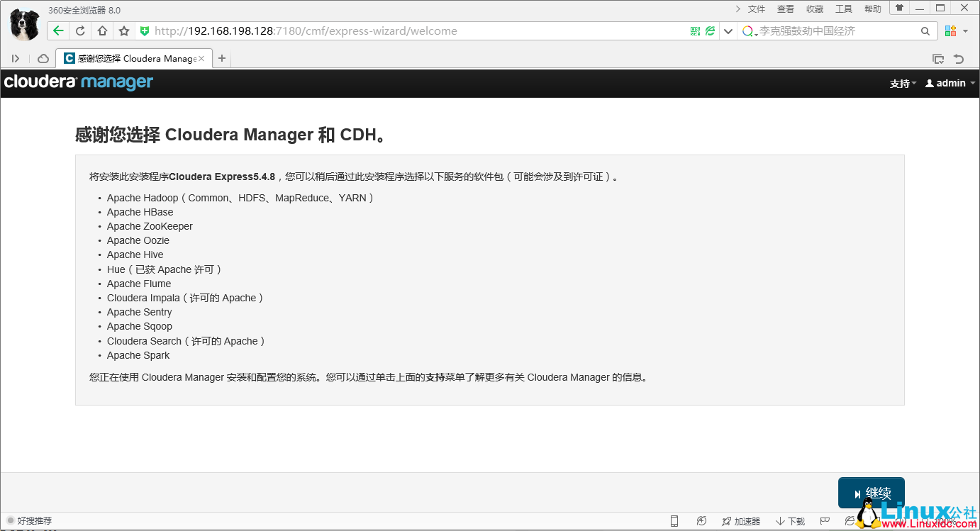Viewport: 980px width, 531px height.
Task: Toggle IE compatibility mode in the address bar
Action: [709, 30]
